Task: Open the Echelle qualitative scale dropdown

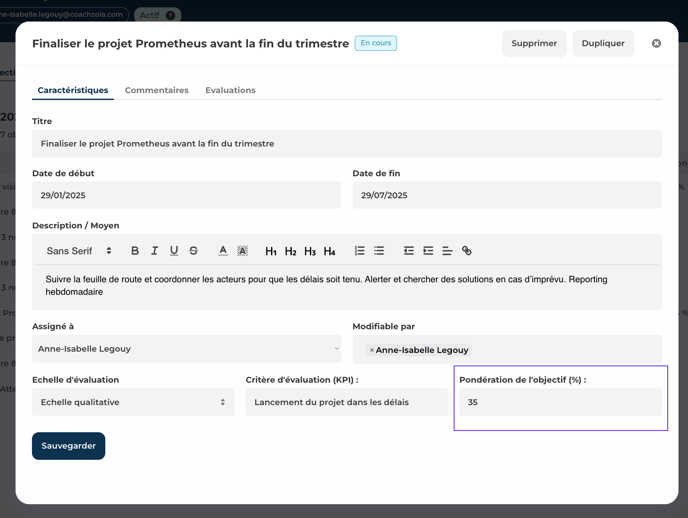Action: coord(133,402)
